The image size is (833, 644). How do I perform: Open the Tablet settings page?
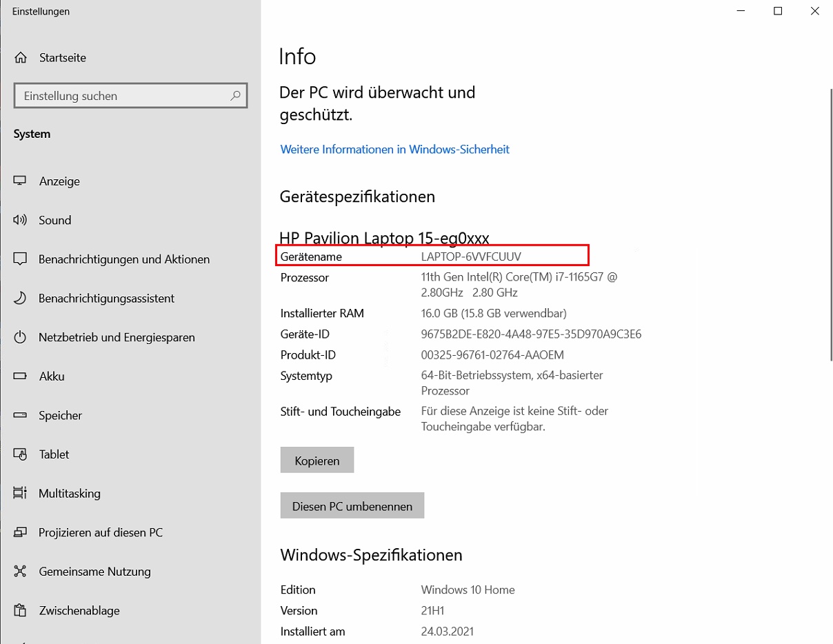pos(54,454)
